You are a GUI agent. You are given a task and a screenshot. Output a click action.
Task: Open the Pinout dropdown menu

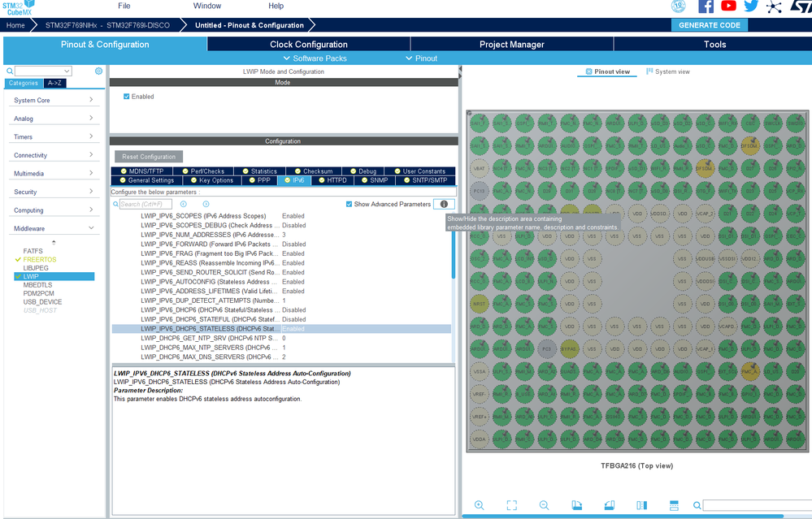[421, 58]
